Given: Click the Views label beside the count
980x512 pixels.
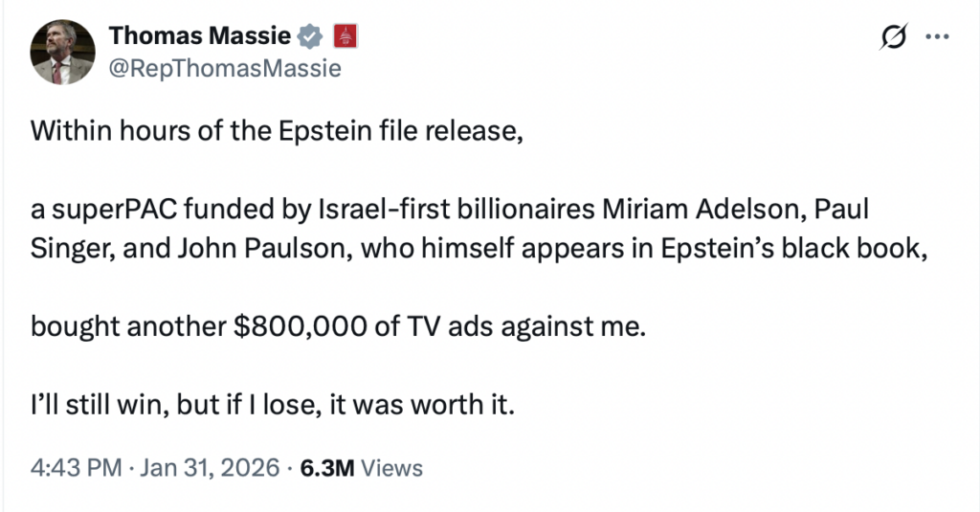Looking at the screenshot, I should coord(391,468).
